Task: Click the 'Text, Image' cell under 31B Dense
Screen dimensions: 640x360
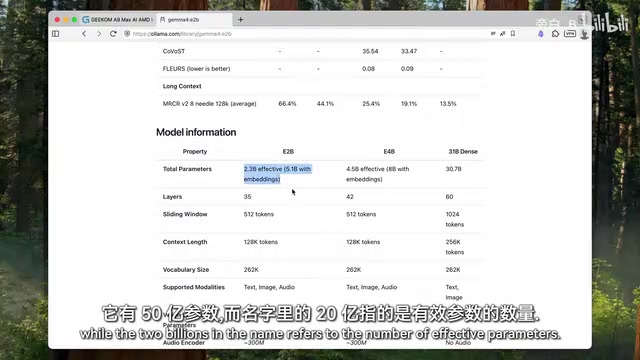Action: (x=454, y=292)
